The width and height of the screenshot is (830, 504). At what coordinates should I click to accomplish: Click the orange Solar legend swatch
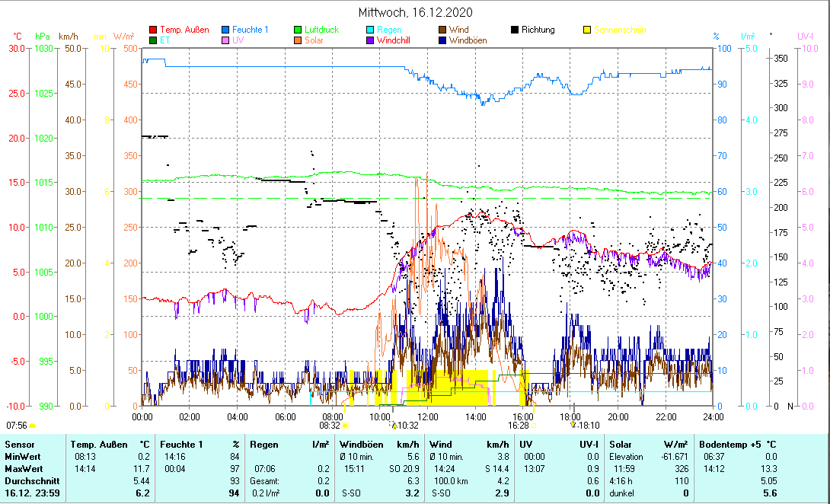(298, 40)
